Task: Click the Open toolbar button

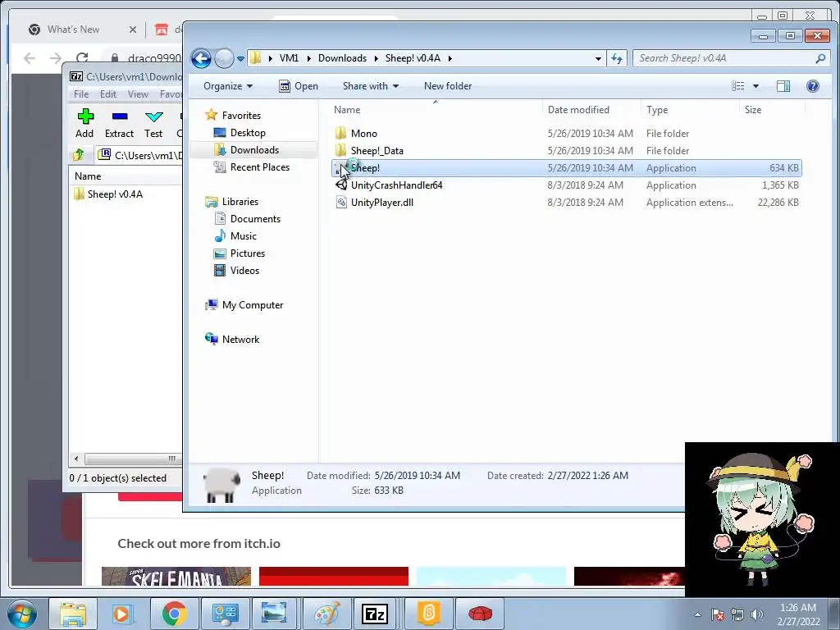Action: point(299,86)
